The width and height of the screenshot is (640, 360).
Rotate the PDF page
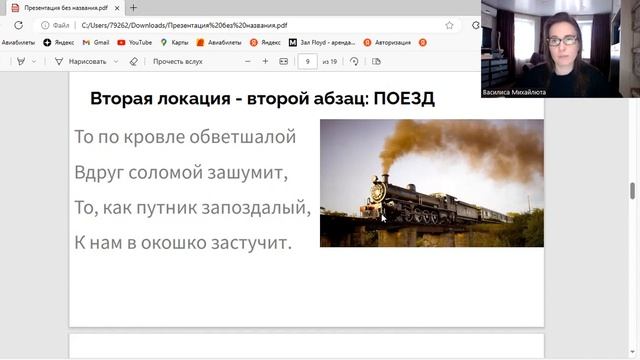coord(354,61)
